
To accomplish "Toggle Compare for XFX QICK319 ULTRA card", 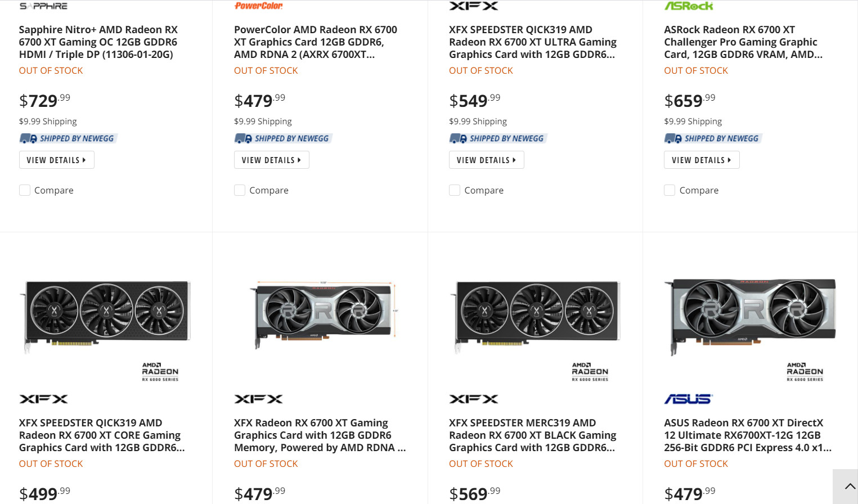I will [x=455, y=190].
